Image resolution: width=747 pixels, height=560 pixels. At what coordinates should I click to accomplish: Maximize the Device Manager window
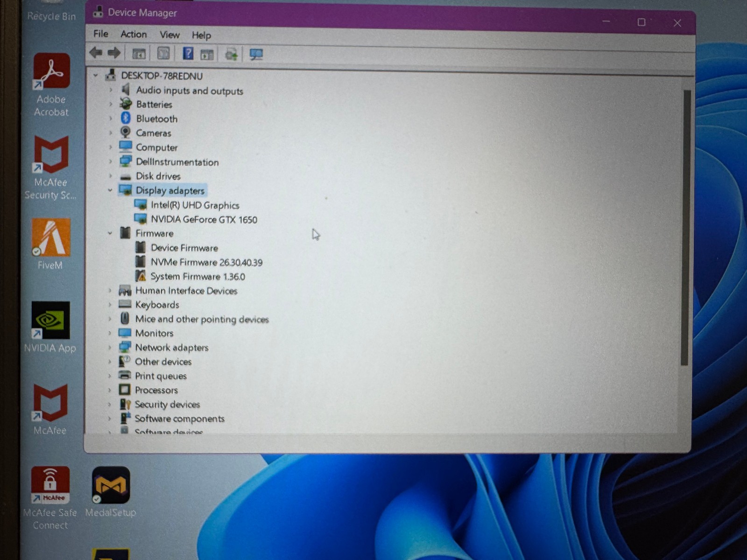pos(641,22)
